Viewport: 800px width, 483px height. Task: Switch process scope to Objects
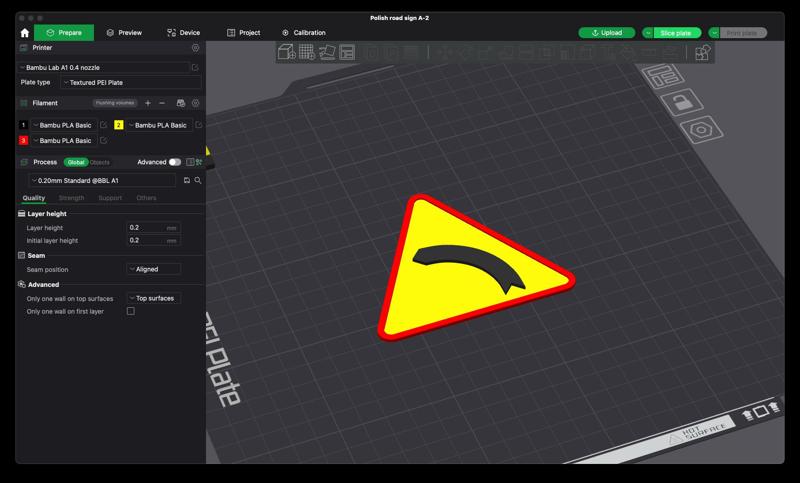coord(100,162)
